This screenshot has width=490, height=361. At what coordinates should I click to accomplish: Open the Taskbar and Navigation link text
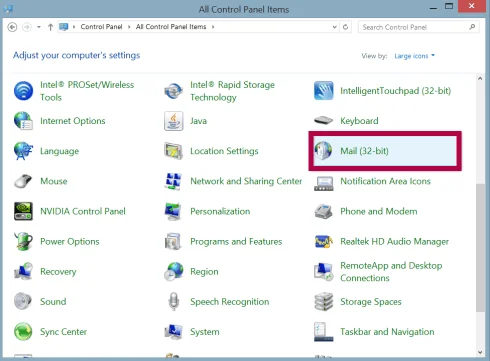(387, 332)
